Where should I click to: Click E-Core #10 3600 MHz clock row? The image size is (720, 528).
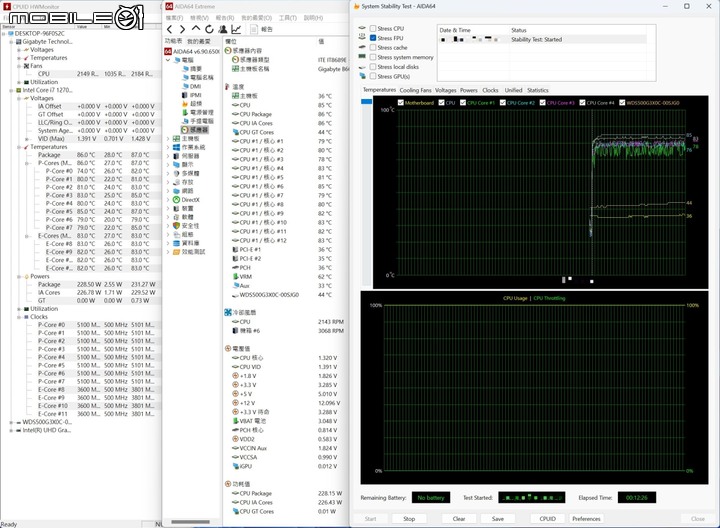click(97, 406)
